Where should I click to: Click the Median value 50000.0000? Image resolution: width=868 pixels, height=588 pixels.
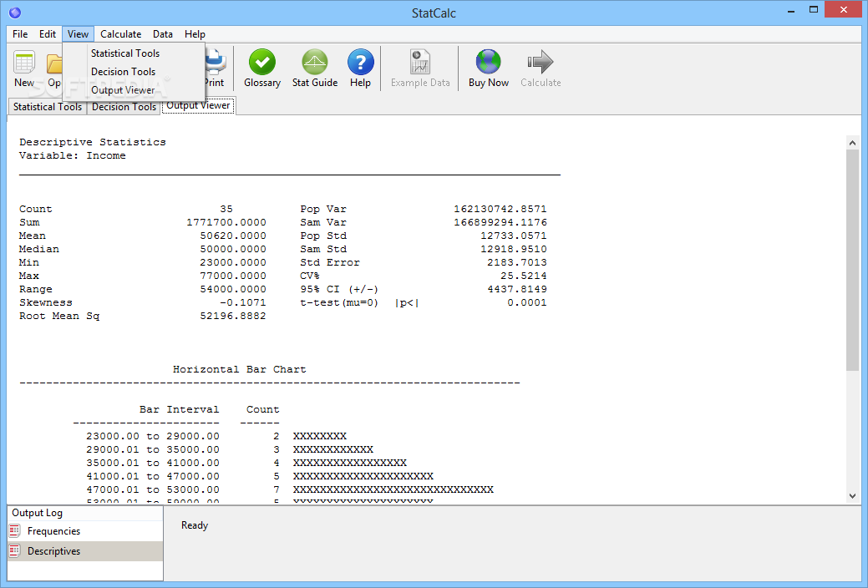[x=233, y=249]
